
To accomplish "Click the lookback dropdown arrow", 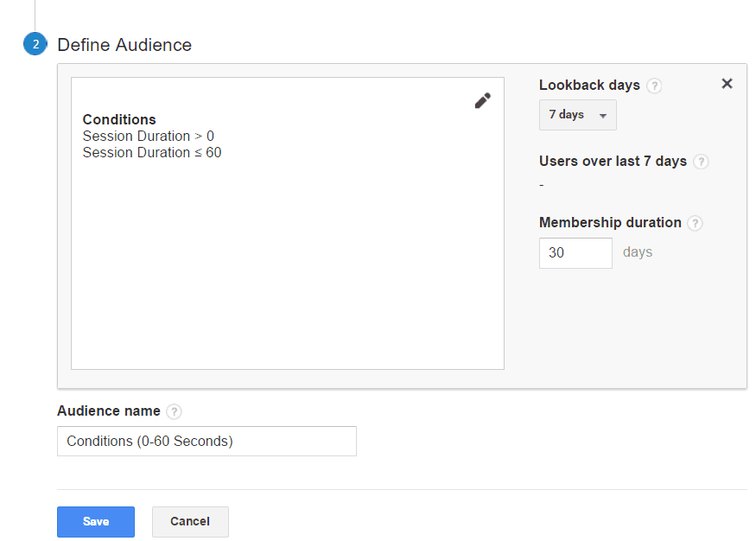I will (603, 116).
